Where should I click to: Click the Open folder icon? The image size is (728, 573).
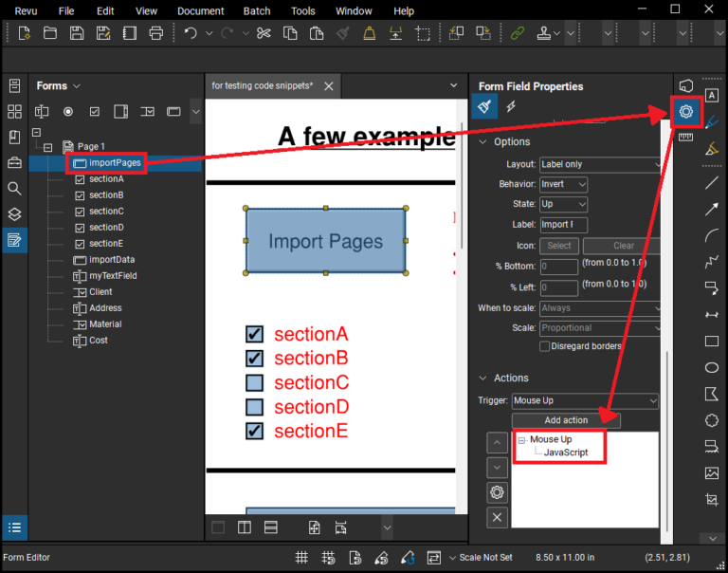(x=50, y=33)
